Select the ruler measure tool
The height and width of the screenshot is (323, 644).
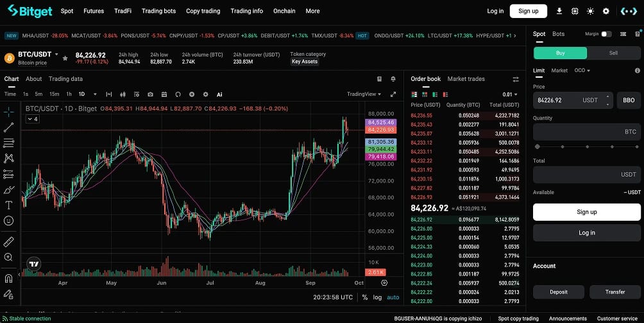pos(8,241)
